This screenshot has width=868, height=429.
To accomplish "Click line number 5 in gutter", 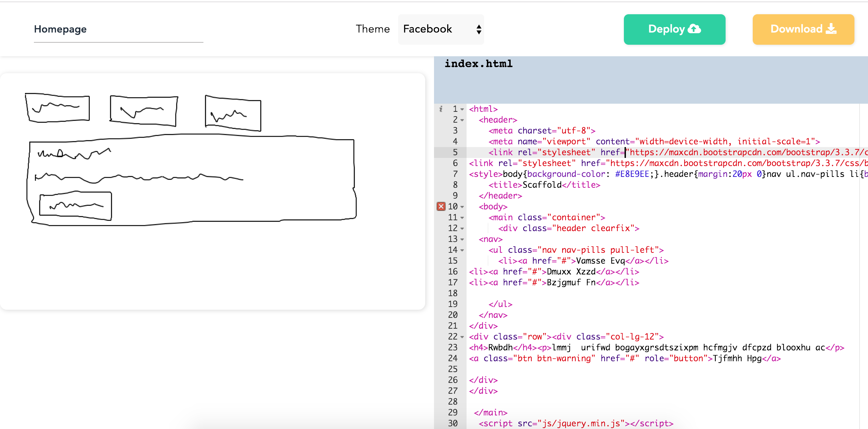I will point(455,152).
